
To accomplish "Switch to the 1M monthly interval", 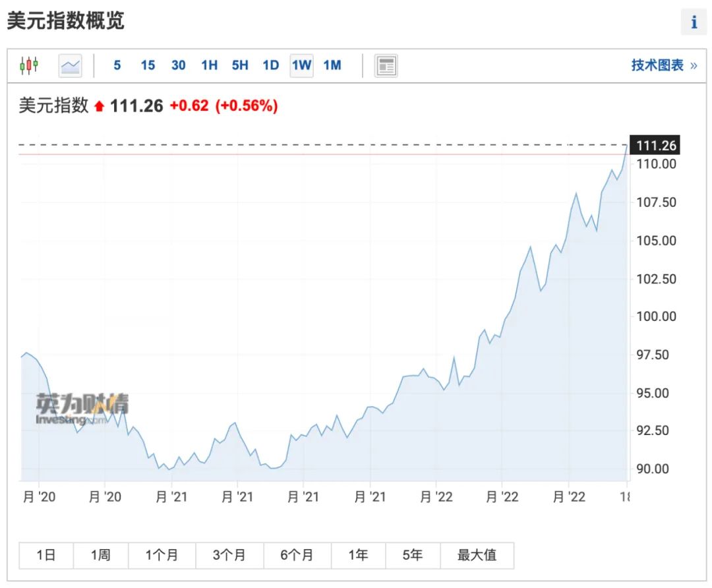I will point(332,65).
